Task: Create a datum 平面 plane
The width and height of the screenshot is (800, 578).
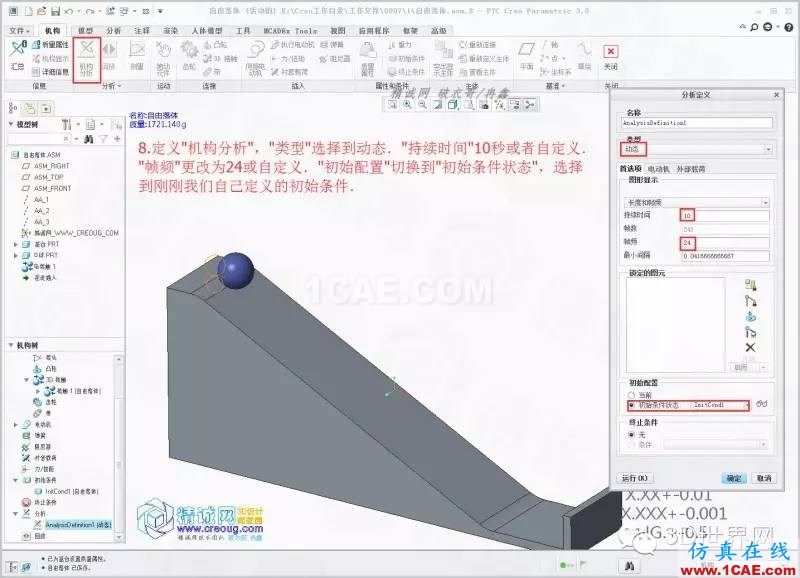Action: pyautogui.click(x=527, y=56)
